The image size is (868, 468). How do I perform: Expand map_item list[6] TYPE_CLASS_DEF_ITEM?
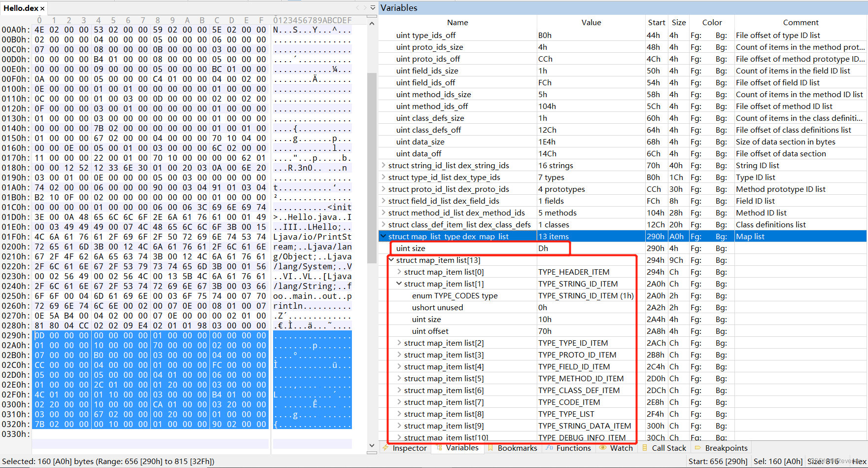(x=399, y=390)
